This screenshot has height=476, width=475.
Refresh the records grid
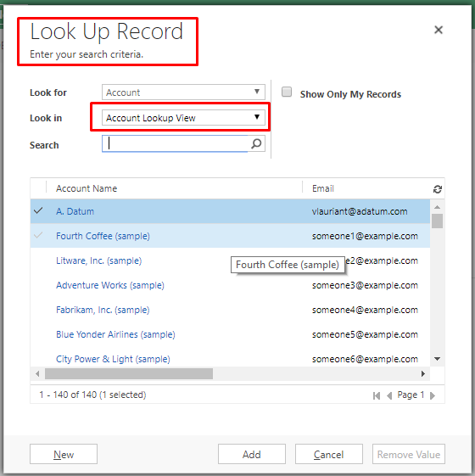pyautogui.click(x=438, y=189)
